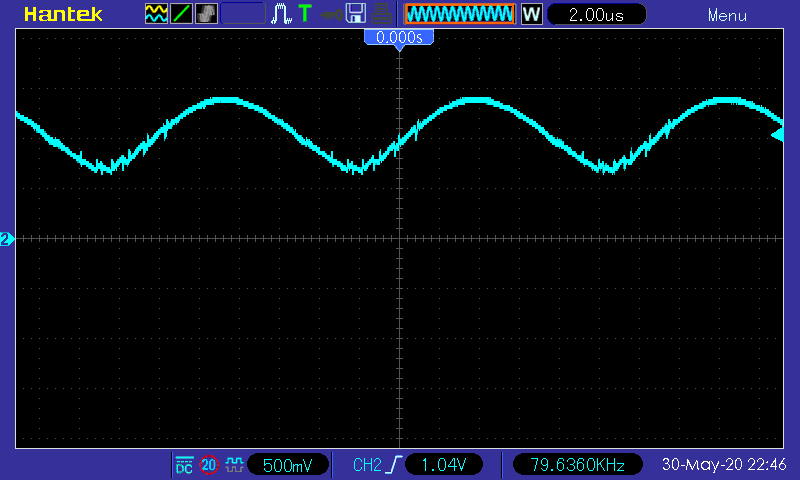Click the printer icon

(x=381, y=14)
